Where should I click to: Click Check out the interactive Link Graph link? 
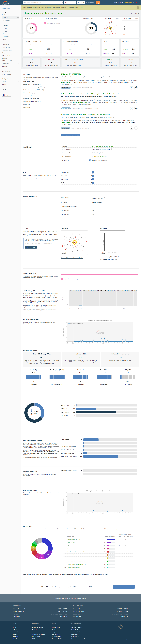(72, 258)
